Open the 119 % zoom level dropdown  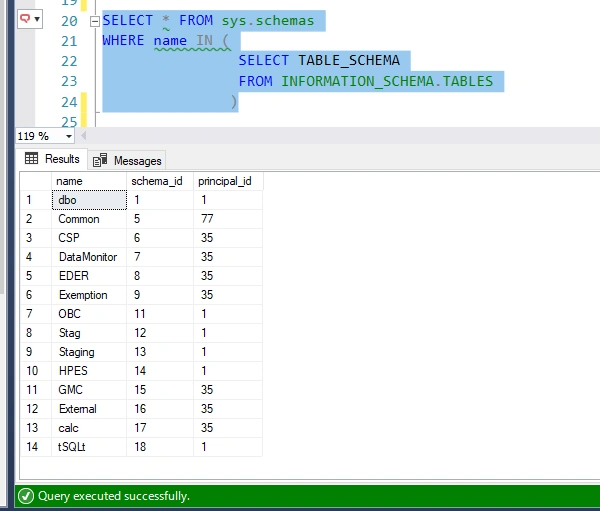point(69,136)
